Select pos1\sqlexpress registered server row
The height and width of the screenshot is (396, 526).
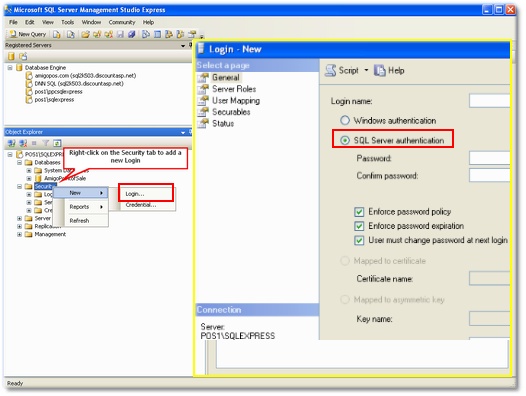pyautogui.click(x=50, y=100)
